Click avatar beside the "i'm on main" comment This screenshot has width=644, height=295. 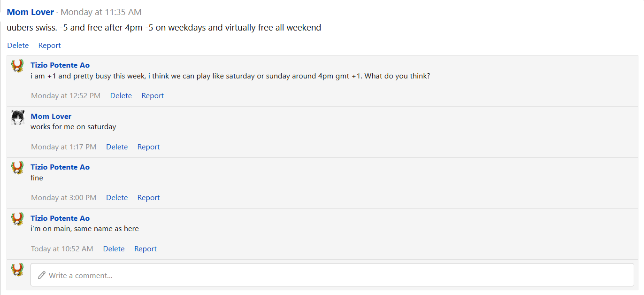coord(17,219)
